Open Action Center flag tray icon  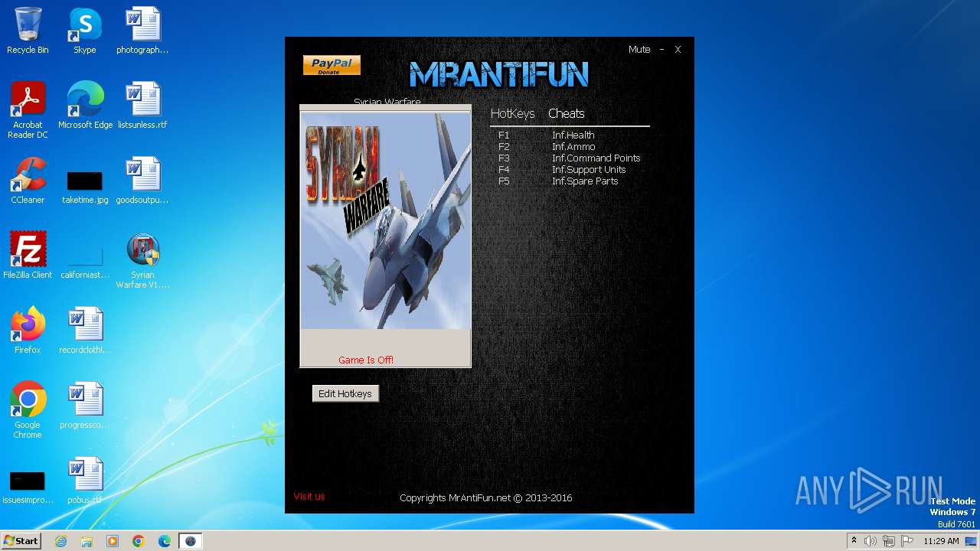pos(907,541)
